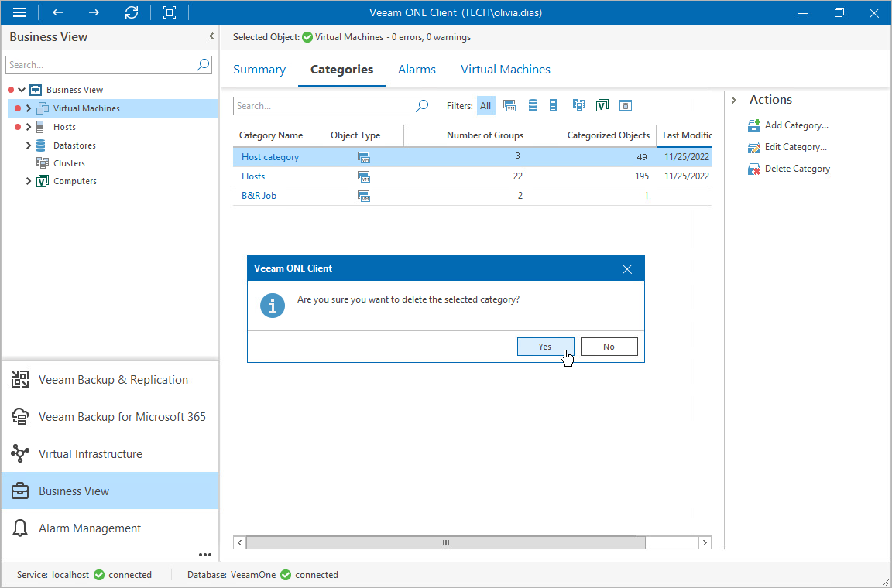
Task: Click the scrollbar left arrow
Action: coord(239,542)
